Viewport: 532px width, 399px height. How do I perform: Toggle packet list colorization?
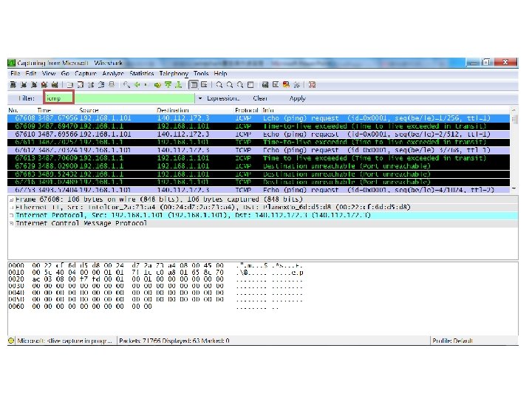194,85
